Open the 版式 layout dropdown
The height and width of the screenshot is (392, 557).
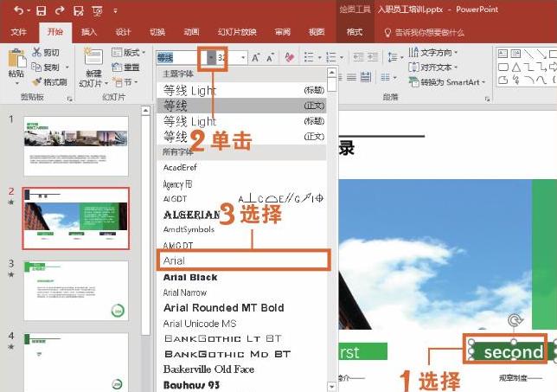coord(129,53)
